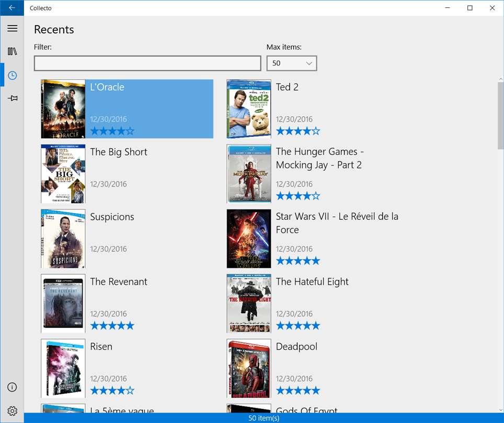Click the five-star rating under Deadpool
The width and height of the screenshot is (504, 423).
coord(298,390)
